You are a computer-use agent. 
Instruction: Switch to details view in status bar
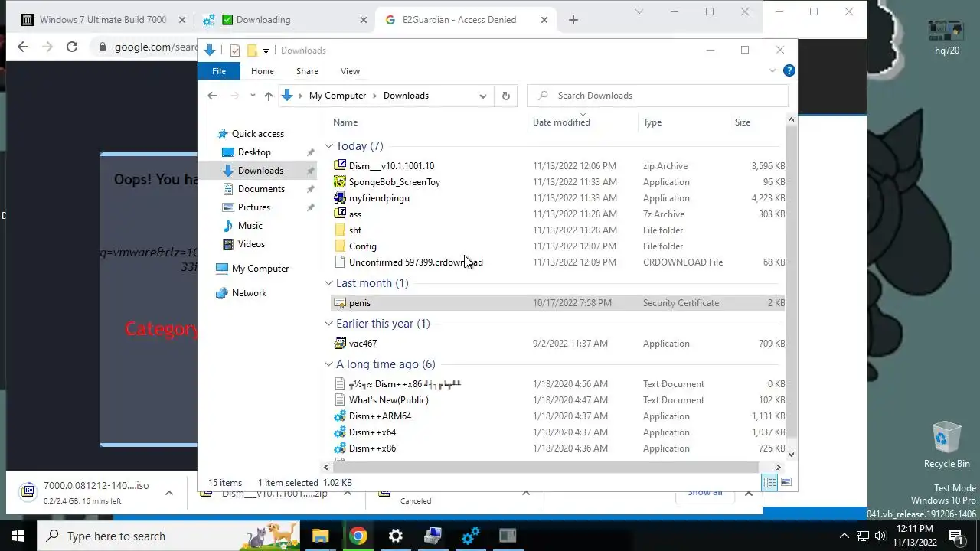769,482
